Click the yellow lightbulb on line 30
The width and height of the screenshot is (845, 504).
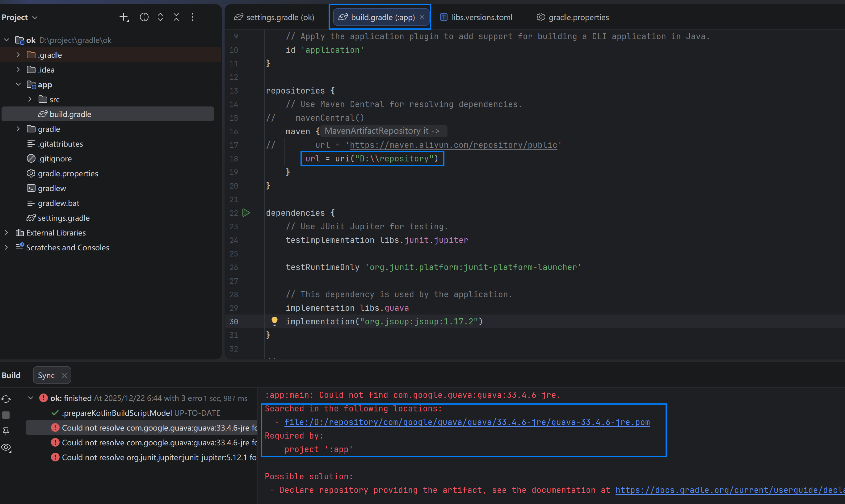274,321
